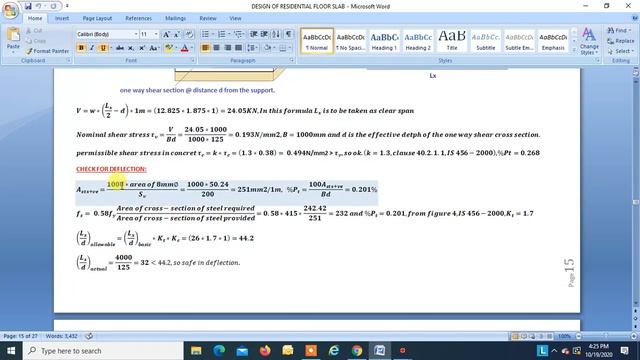Viewport: 640px width, 360px height.
Task: Toggle Center alignment
Action: (216, 48)
